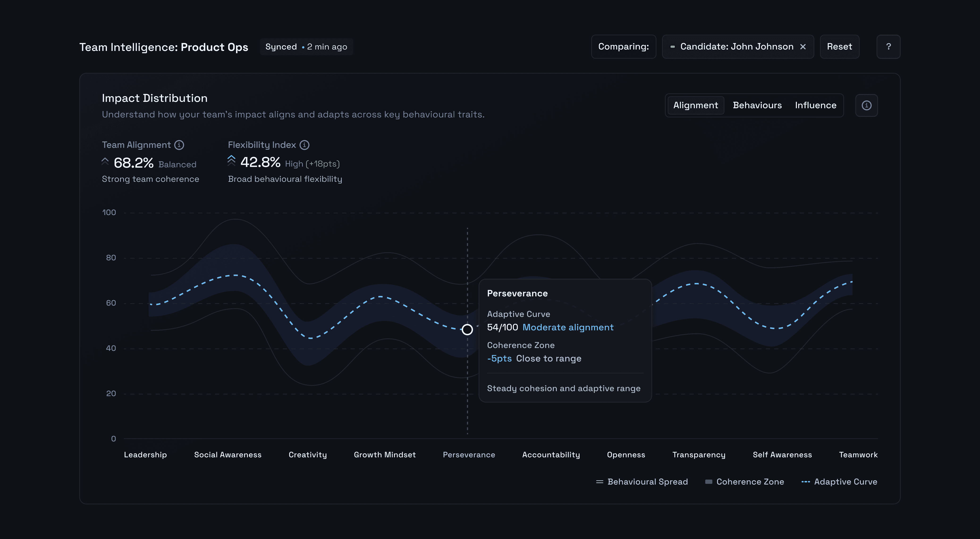Click Flexibility Index info icon

304,145
